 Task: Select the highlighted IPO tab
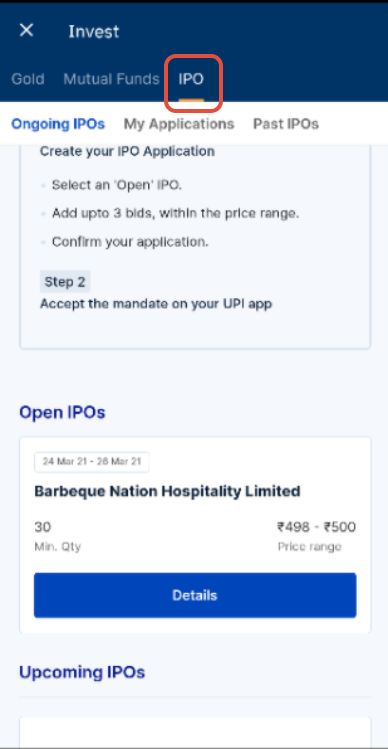[x=191, y=79]
